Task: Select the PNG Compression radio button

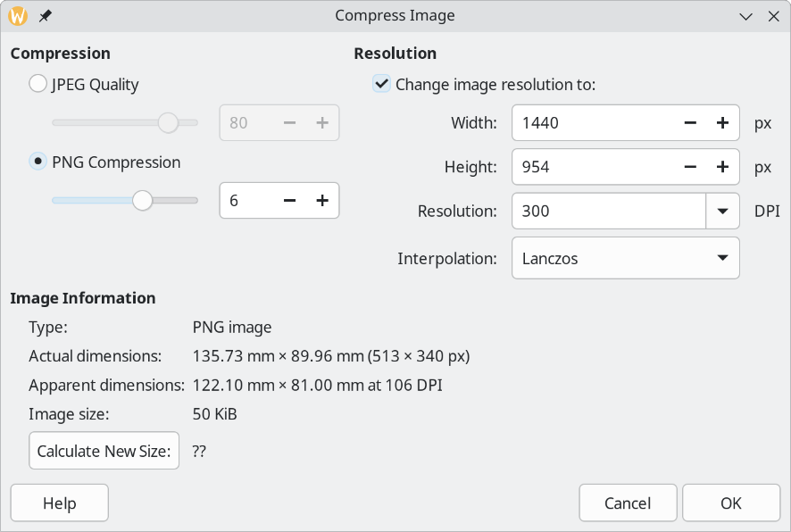Action: tap(38, 162)
